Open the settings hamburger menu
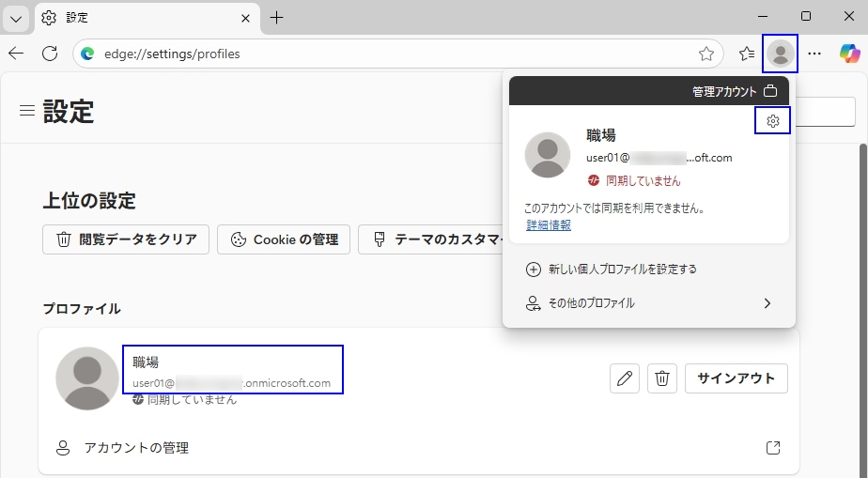 pyautogui.click(x=27, y=111)
